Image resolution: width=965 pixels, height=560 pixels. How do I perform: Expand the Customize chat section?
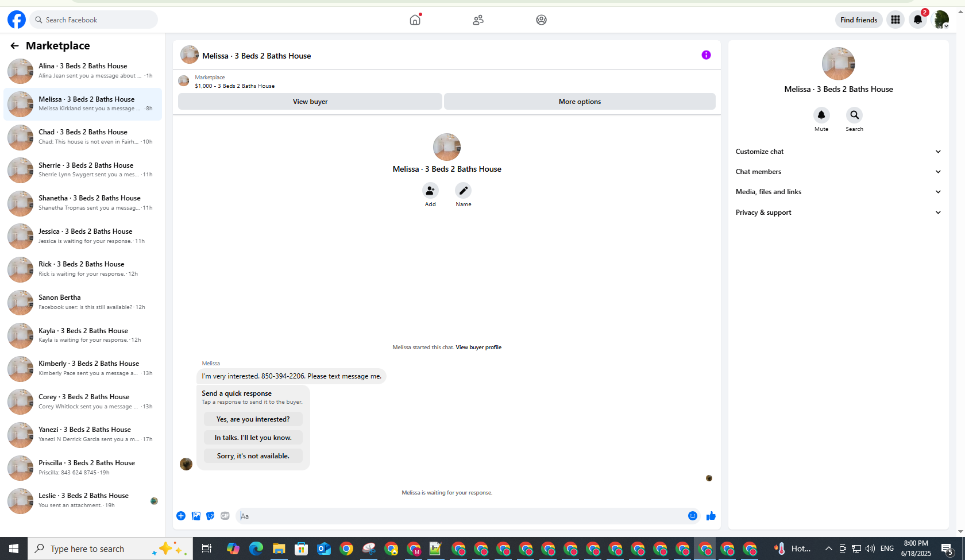click(839, 152)
